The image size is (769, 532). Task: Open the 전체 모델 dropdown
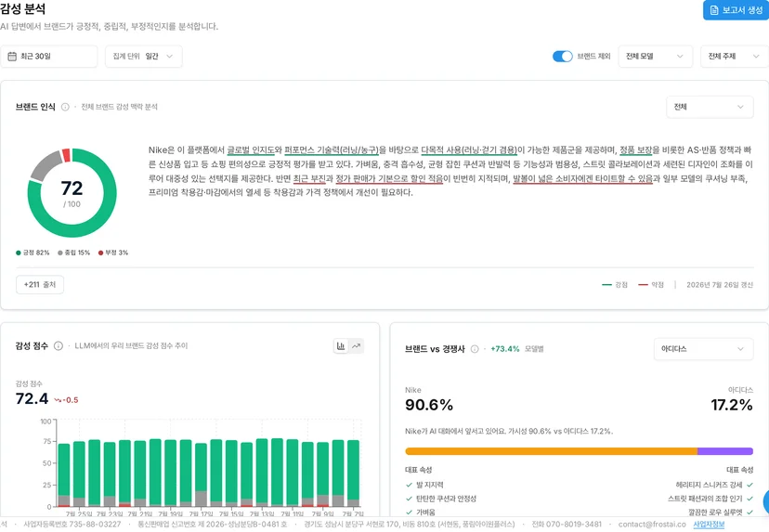655,57
